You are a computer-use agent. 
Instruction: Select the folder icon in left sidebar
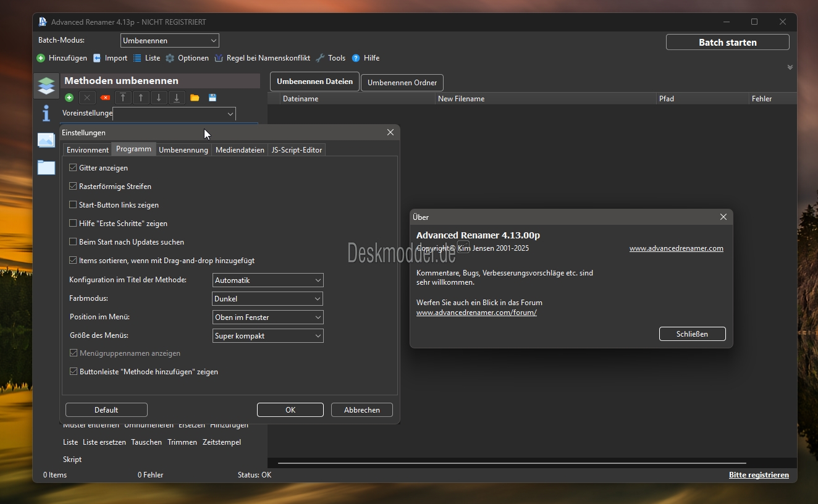pyautogui.click(x=46, y=167)
